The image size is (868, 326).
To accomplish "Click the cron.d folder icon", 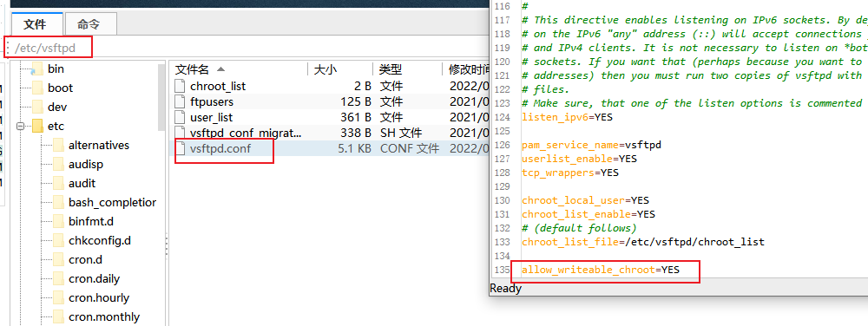I will point(59,260).
